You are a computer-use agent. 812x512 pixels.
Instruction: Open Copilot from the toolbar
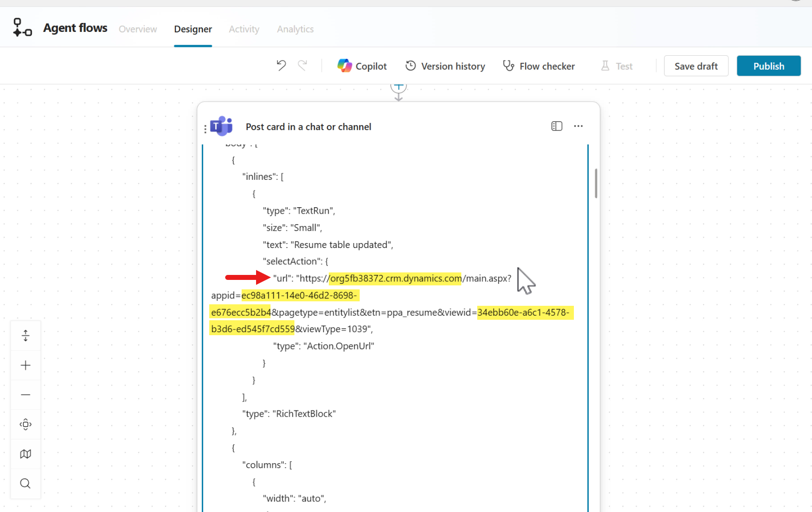click(x=362, y=66)
